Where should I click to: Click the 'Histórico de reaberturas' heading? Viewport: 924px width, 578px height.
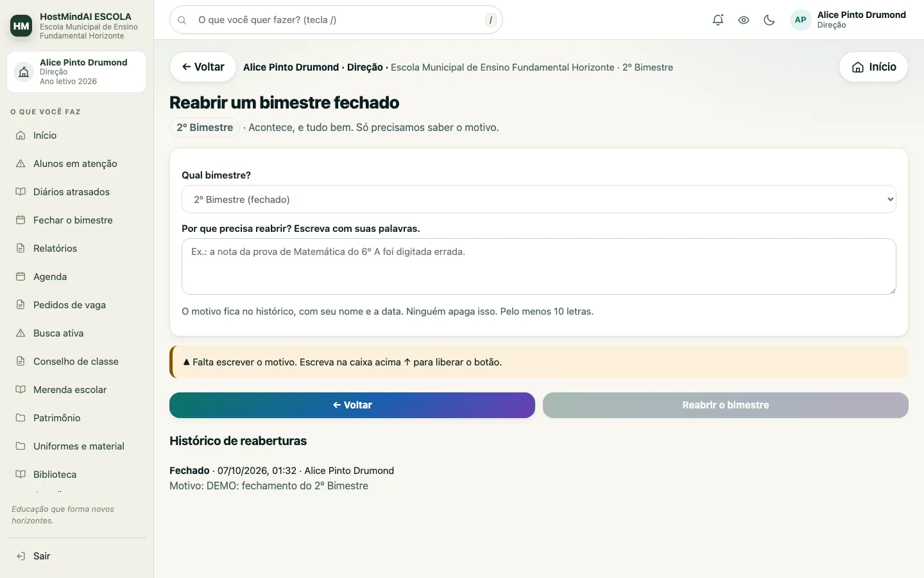[x=238, y=441]
